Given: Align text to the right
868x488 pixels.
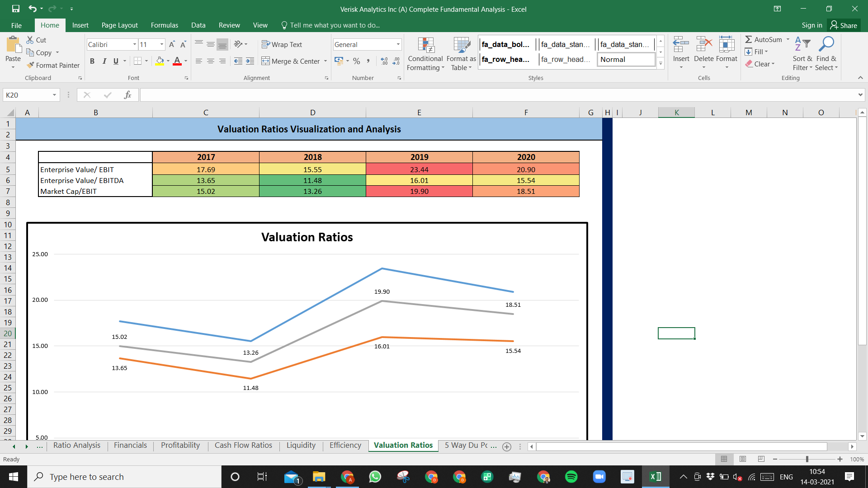Looking at the screenshot, I should coord(222,61).
